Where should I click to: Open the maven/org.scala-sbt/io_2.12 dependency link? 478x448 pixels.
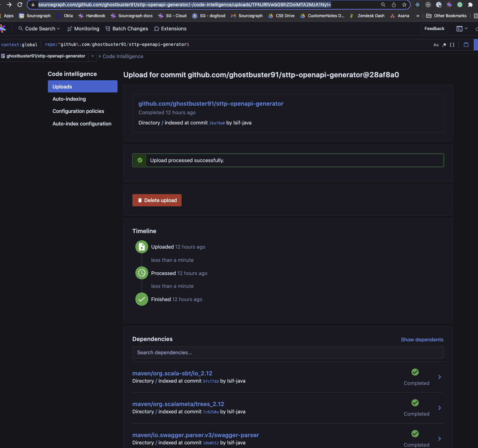pos(172,373)
